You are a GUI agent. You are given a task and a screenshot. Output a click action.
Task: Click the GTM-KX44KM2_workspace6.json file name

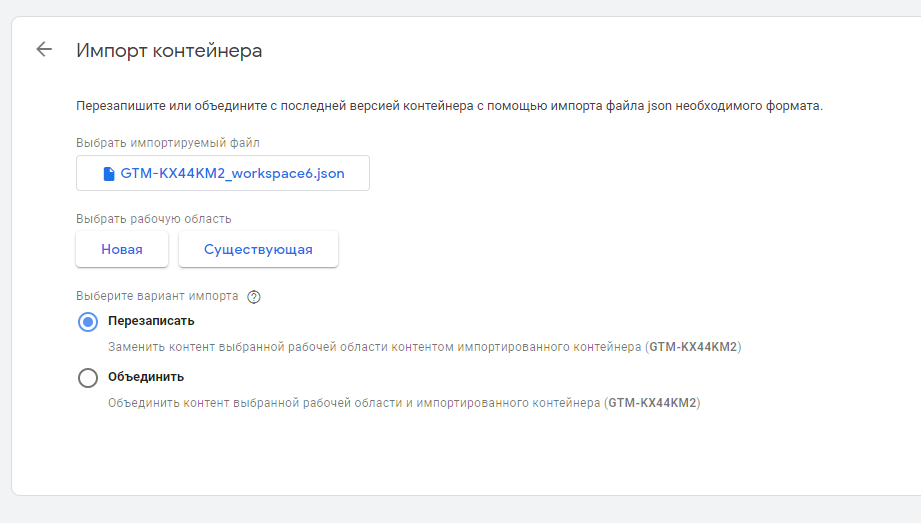[232, 173]
